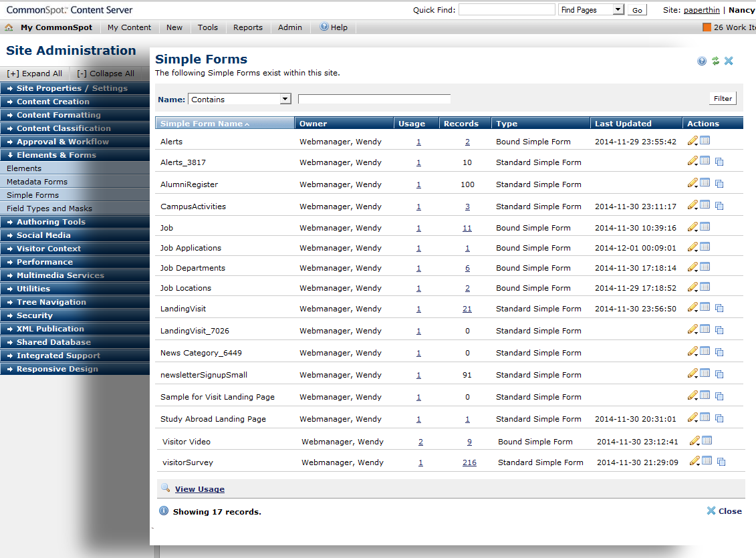Viewport: 756px width, 558px height.
Task: Expand the Security section
Action: 75,315
